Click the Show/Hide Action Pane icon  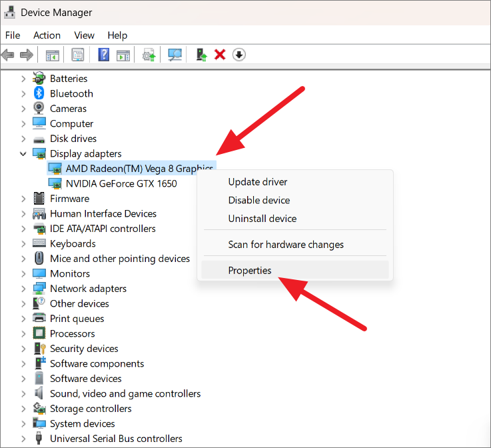[x=123, y=55]
